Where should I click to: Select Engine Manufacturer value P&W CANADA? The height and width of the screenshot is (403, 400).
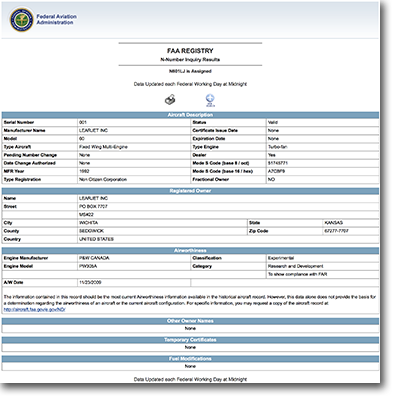coord(94,258)
